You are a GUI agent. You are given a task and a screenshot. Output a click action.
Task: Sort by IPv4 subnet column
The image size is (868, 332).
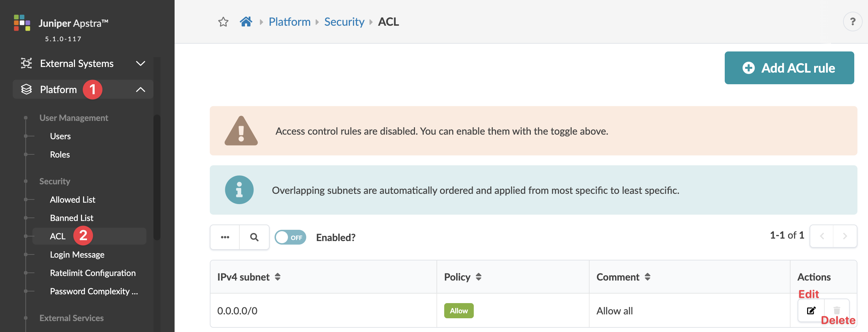[x=278, y=277]
